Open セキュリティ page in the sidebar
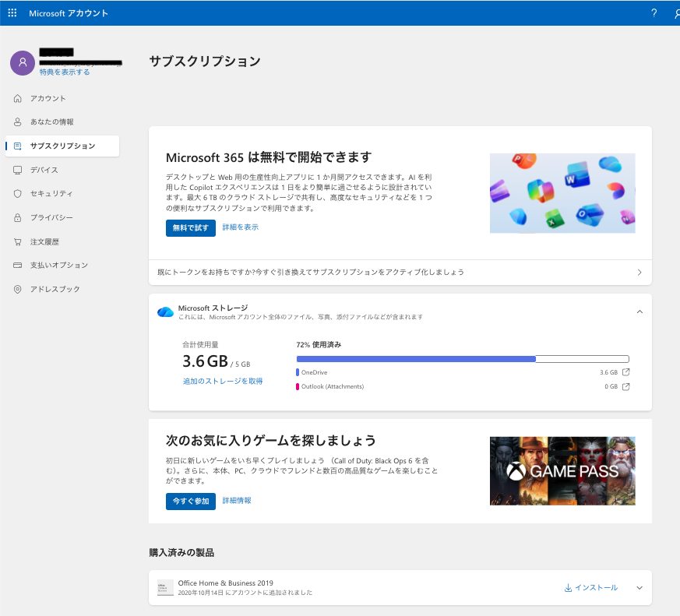 tap(51, 193)
